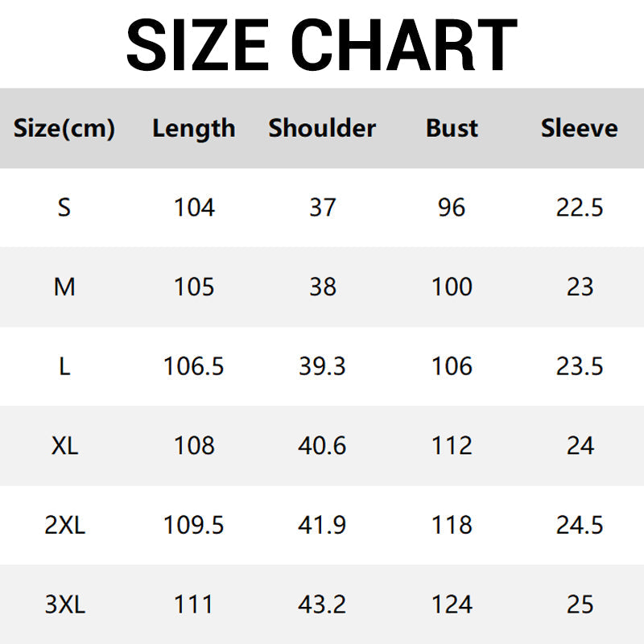Screen dimensions: 644x644
Task: Select sleeve value 24.5 in 2XL row
Action: pos(580,525)
